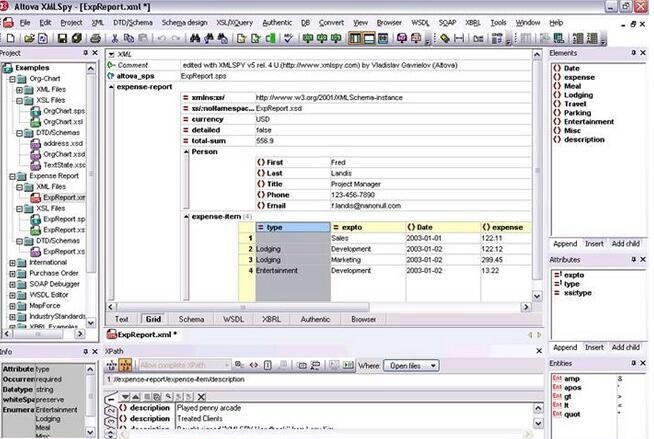
Task: Validate XML with the green checkmark document icon
Action: (x=256, y=38)
